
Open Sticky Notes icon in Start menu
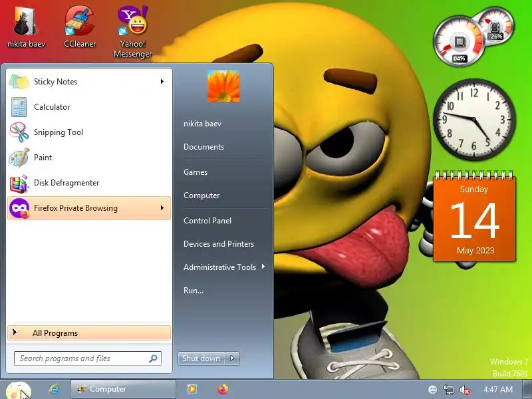coord(19,82)
